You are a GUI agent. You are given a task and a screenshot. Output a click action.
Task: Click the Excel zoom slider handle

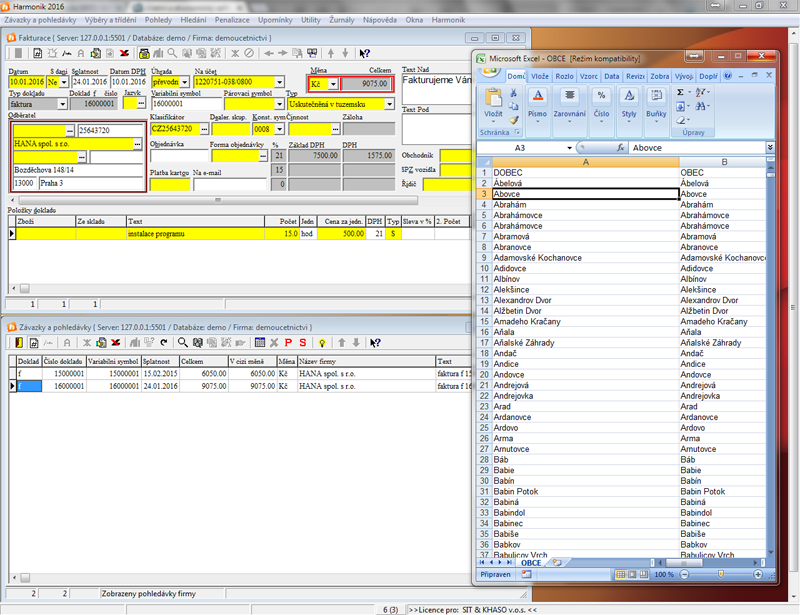click(x=720, y=575)
